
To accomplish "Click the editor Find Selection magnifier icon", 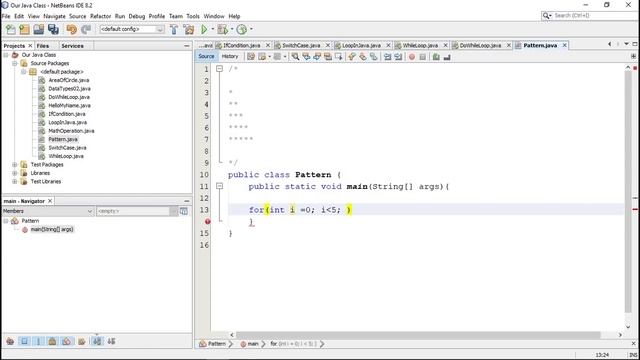I will pyautogui.click(x=295, y=57).
